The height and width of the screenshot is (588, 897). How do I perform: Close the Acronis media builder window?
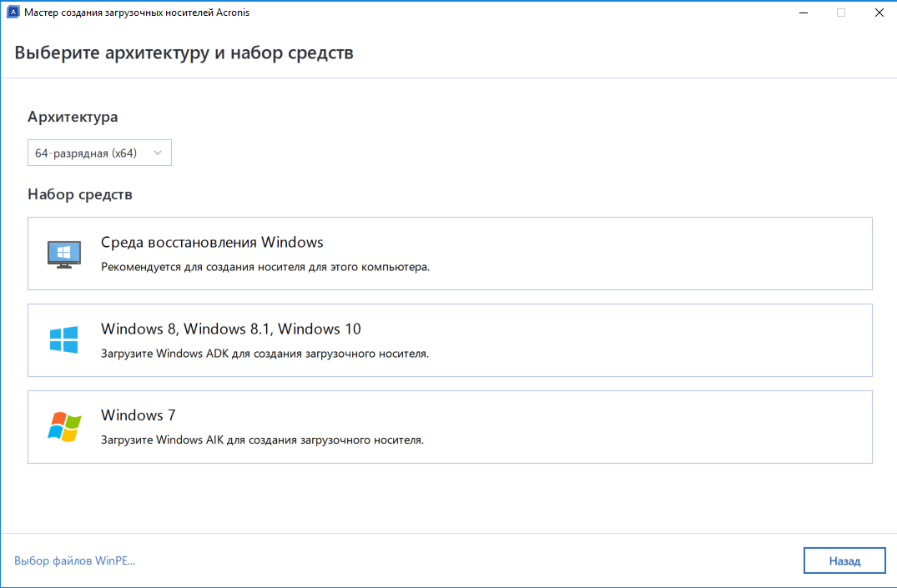[879, 13]
